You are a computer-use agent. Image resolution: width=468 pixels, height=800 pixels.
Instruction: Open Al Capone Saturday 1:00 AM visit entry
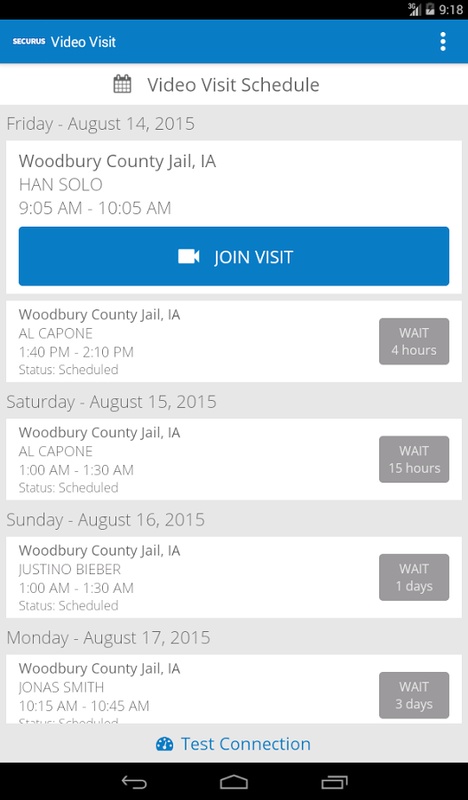[234, 459]
